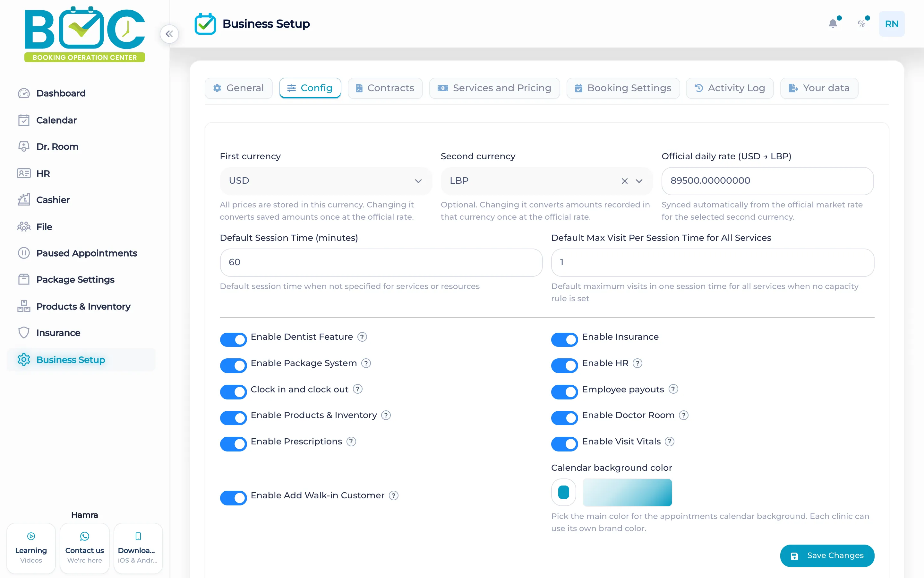
Task: Click the help icon beside Enable Products & Inventory
Action: [386, 415]
